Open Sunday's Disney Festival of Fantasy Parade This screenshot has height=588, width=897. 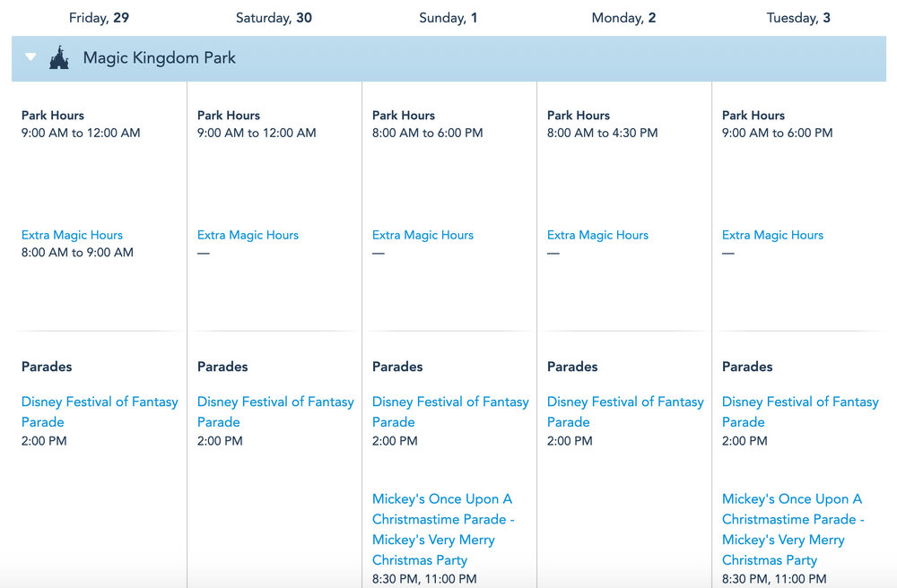[x=450, y=402]
